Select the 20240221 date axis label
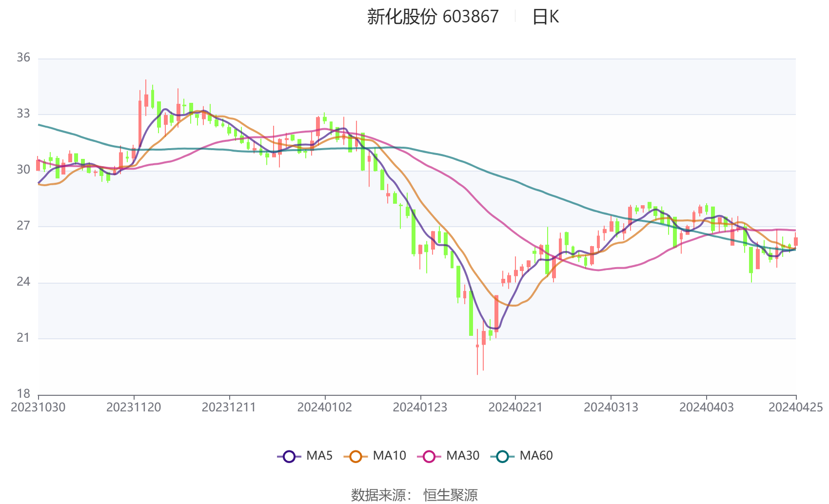The image size is (829, 504). coord(515,407)
